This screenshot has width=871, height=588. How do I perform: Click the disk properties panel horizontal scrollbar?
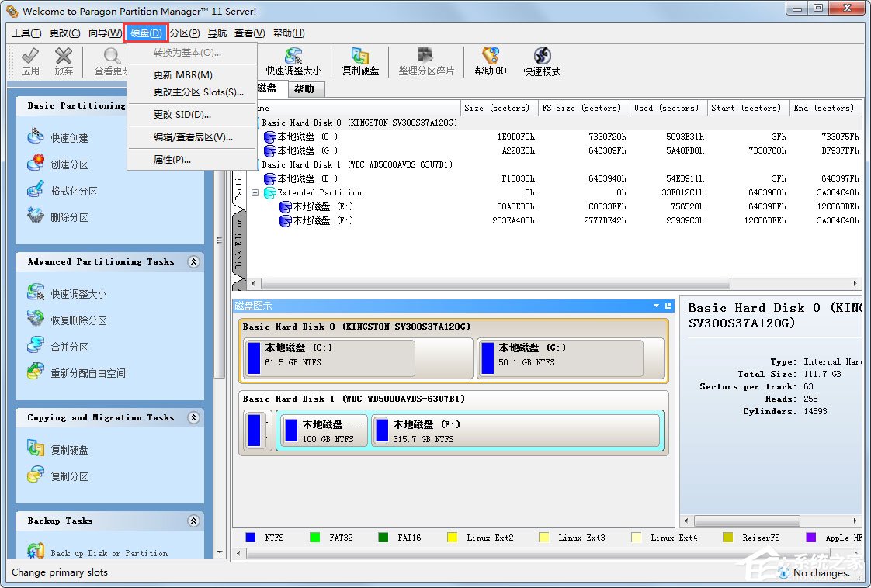tap(747, 521)
